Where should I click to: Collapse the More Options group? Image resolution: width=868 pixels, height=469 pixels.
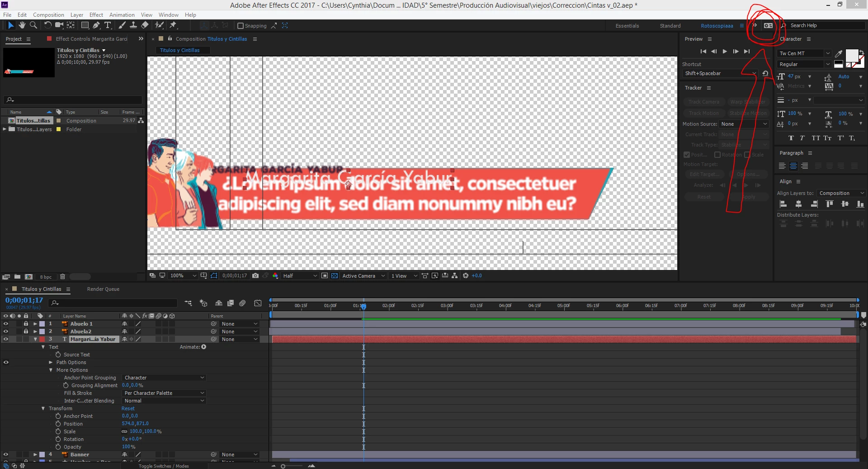pyautogui.click(x=51, y=370)
